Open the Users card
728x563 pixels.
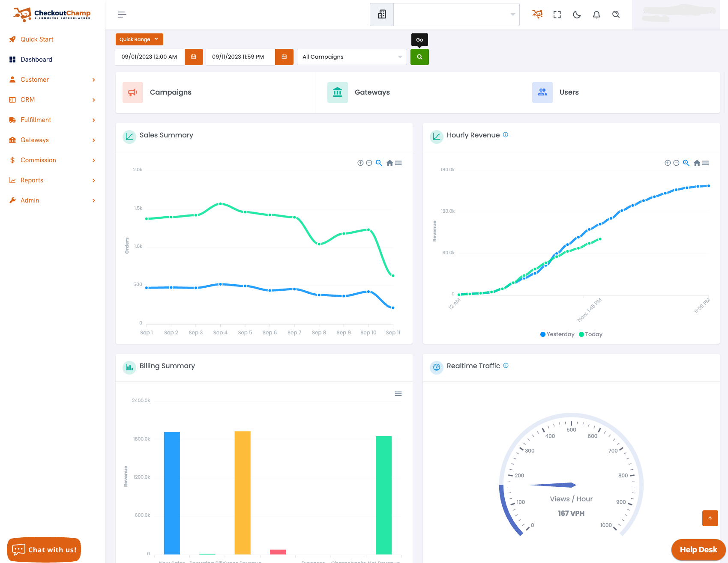click(620, 92)
